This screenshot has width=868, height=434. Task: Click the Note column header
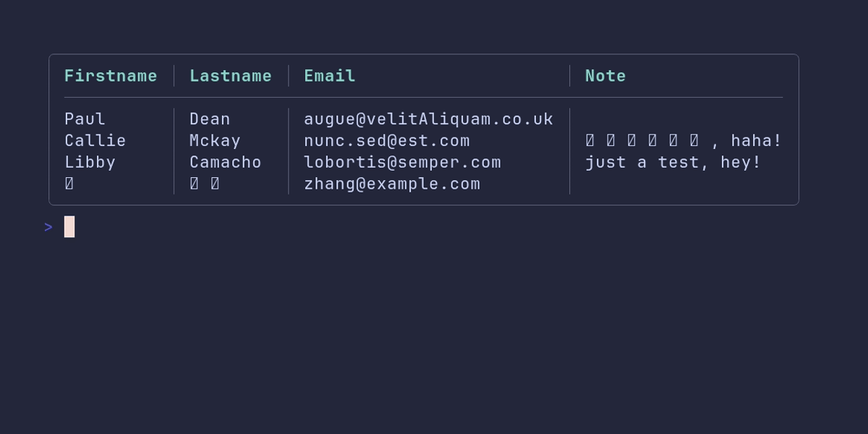coord(605,76)
